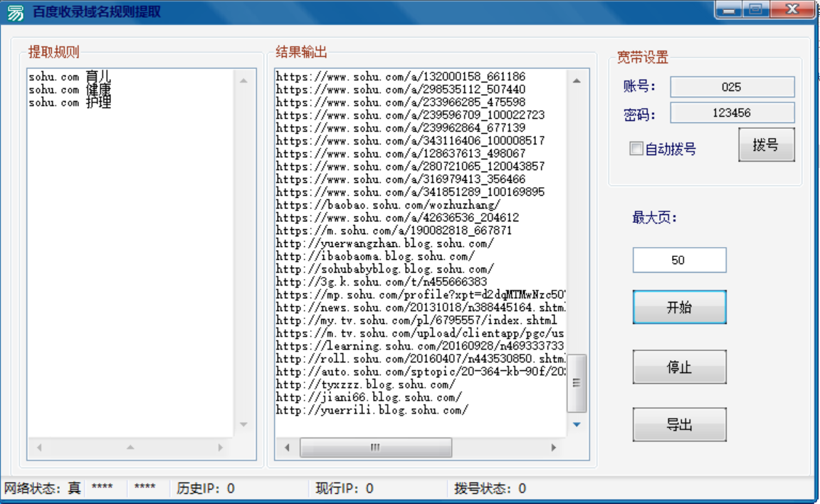
Task: Click the news.sohu.com/20131018 result line
Action: (421, 308)
